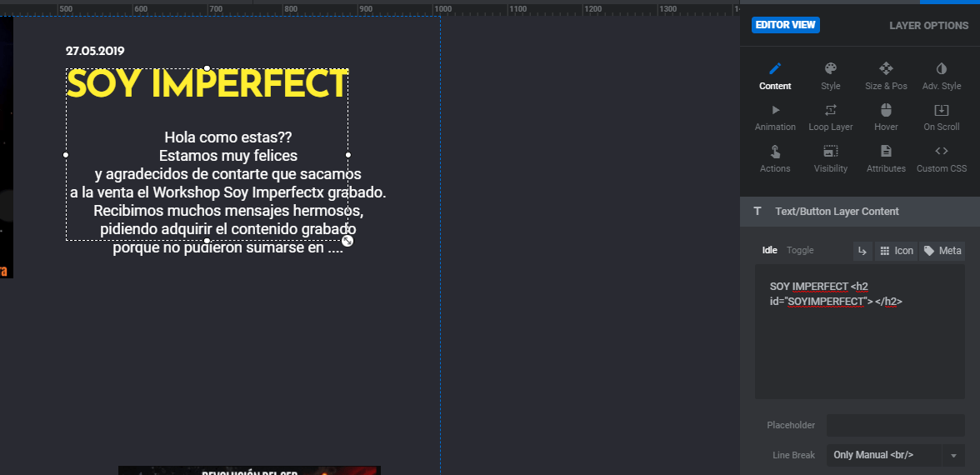Click the Line Break label

[793, 455]
